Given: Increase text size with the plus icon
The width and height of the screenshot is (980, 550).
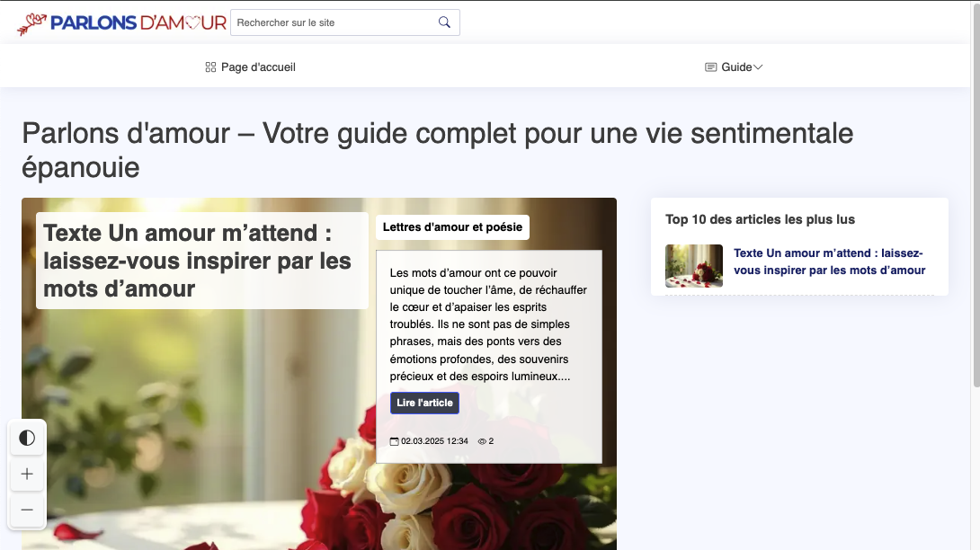Looking at the screenshot, I should click(27, 474).
